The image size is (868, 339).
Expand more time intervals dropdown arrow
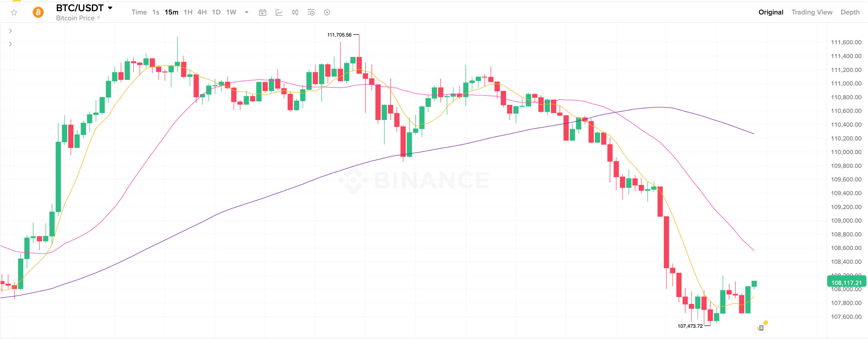[247, 12]
